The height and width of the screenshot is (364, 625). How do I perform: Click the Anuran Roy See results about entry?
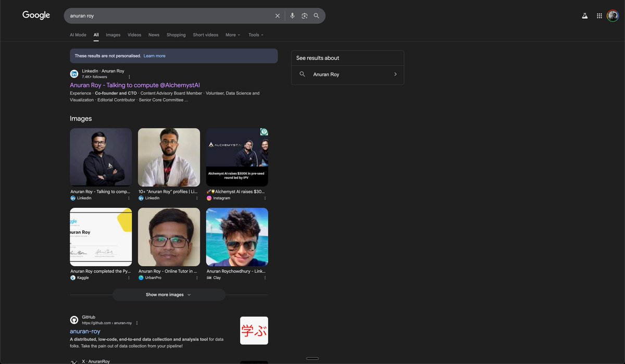[x=347, y=74]
